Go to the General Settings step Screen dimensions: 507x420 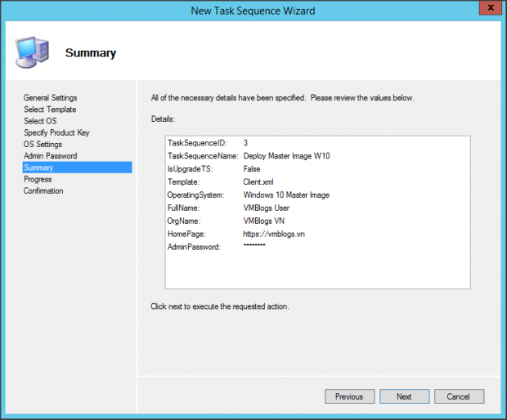(50, 98)
